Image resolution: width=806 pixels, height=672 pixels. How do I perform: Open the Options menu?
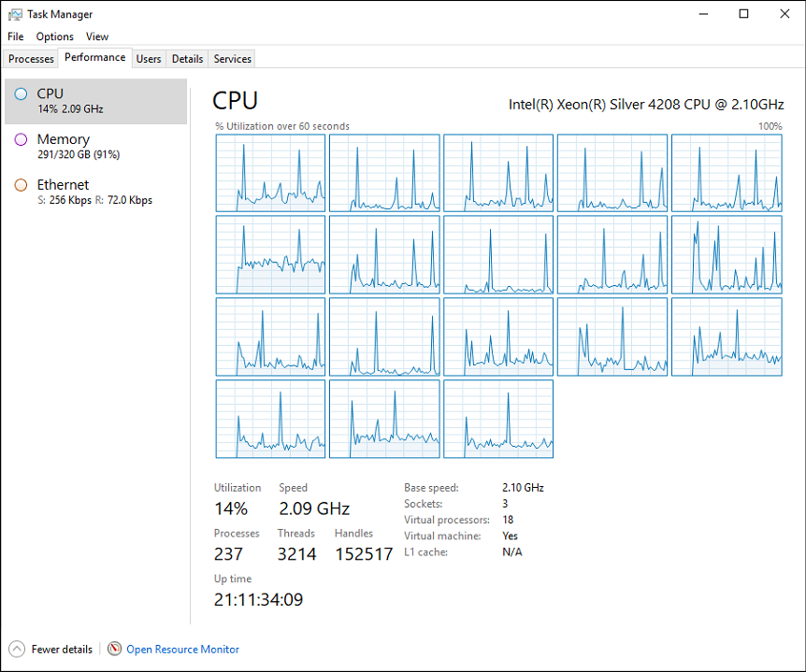(x=54, y=36)
